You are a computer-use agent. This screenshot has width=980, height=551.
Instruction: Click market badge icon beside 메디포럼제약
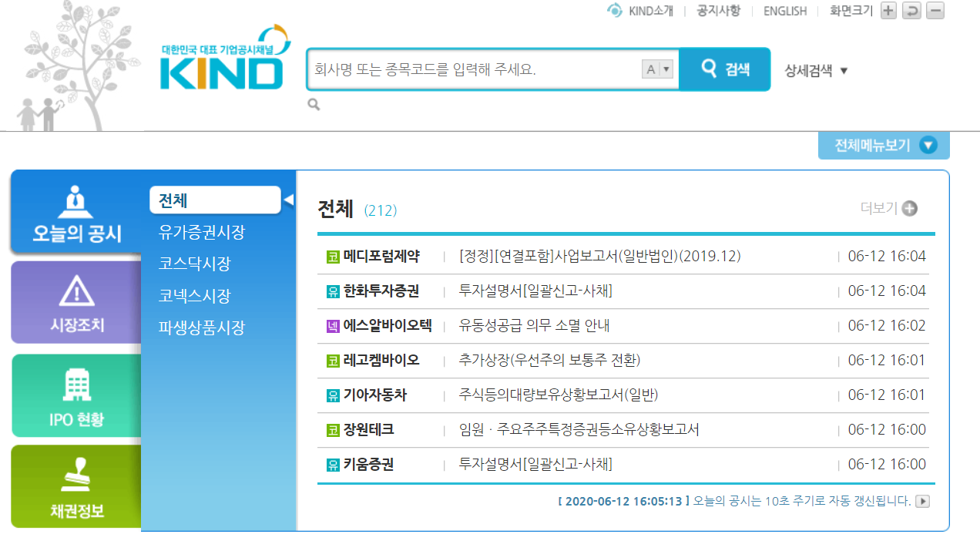333,257
